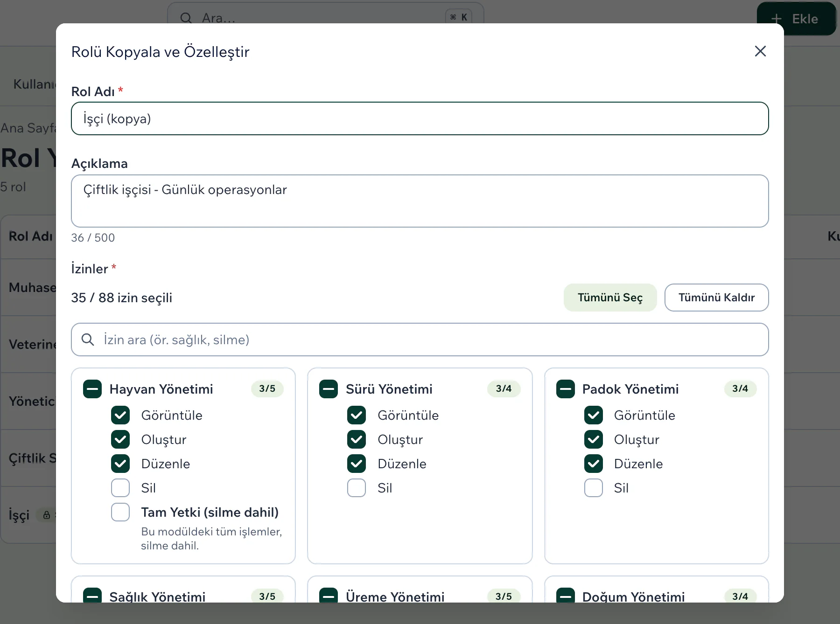Uncheck Düzenle under Padok Yönetimi
The height and width of the screenshot is (624, 840).
pos(594,464)
